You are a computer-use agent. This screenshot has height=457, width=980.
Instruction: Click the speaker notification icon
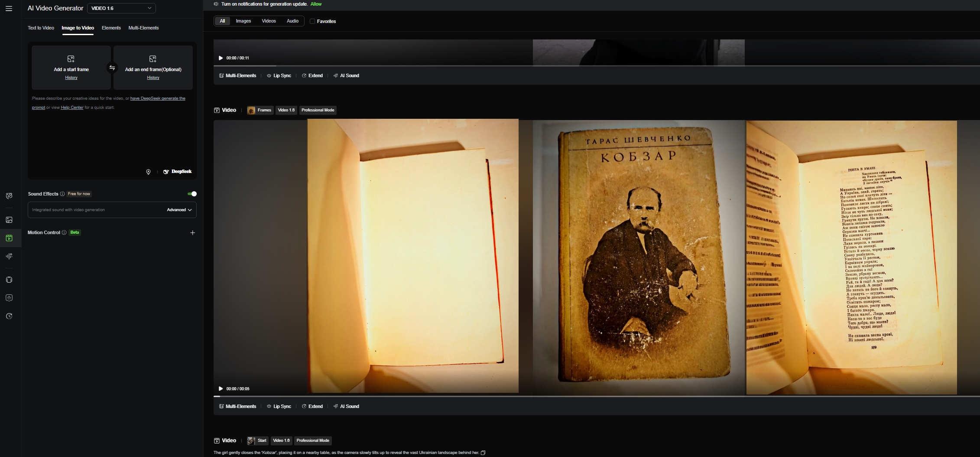coord(216,4)
